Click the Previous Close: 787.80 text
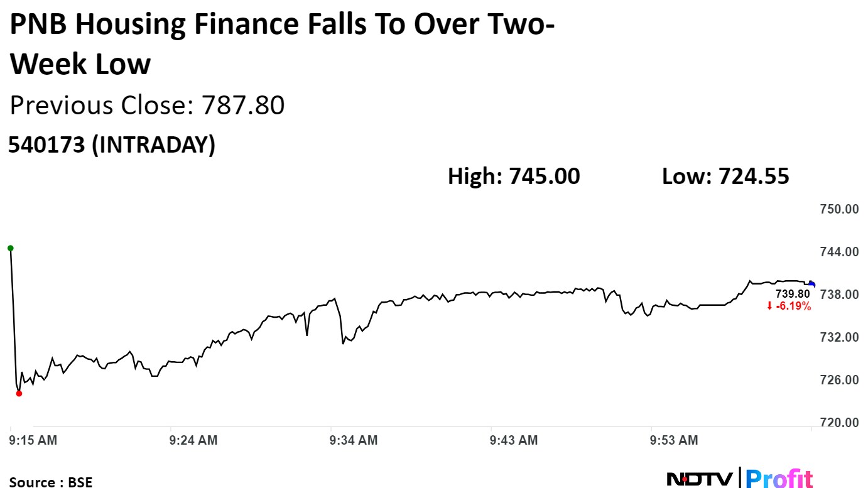Screen dimensions: 868x488 click(147, 106)
